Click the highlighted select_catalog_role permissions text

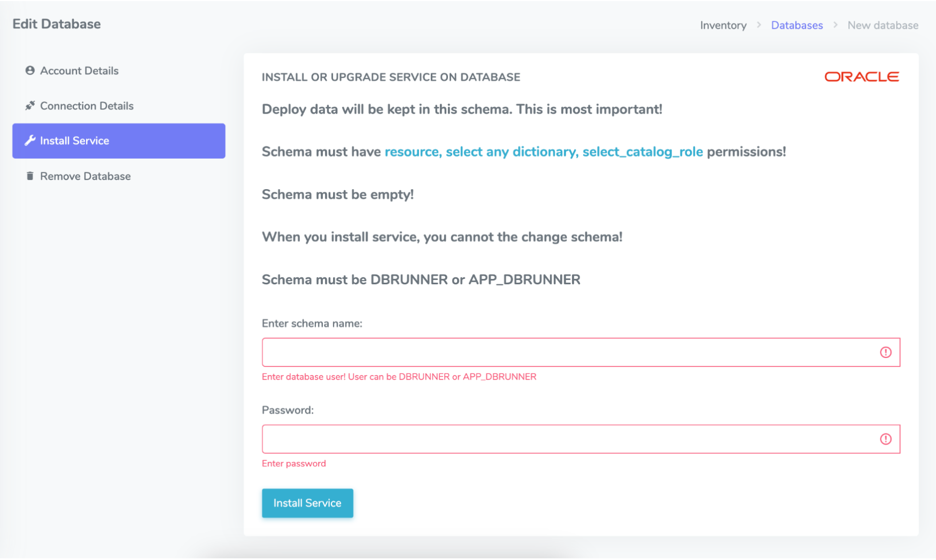pyautogui.click(x=642, y=152)
